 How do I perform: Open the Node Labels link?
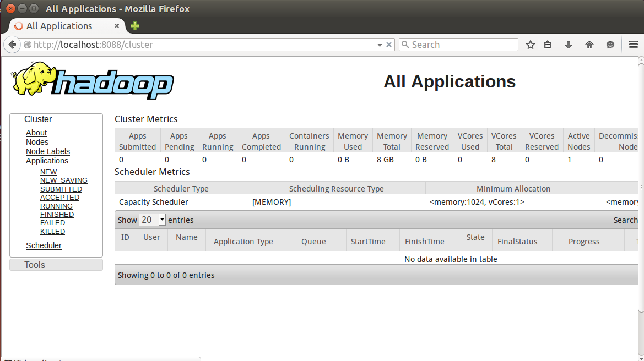tap(47, 151)
